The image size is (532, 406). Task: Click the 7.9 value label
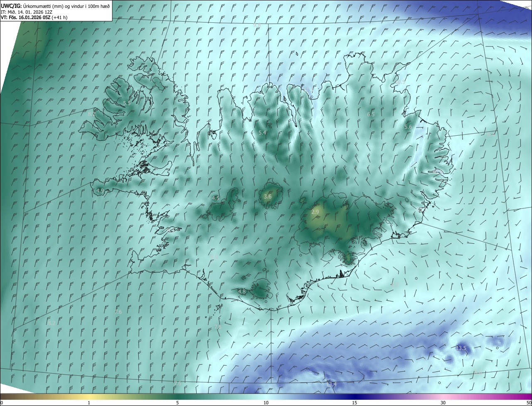[x=218, y=327]
